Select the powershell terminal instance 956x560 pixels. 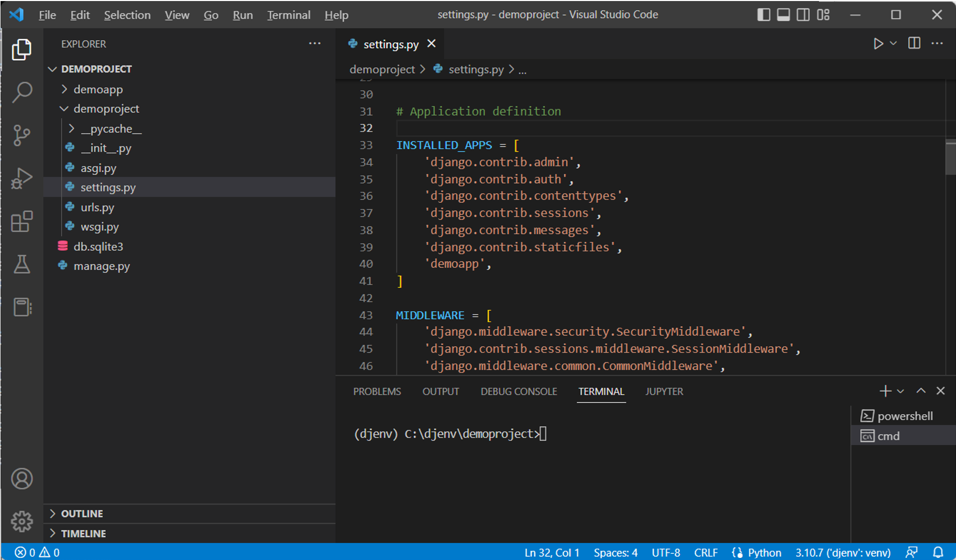click(905, 416)
